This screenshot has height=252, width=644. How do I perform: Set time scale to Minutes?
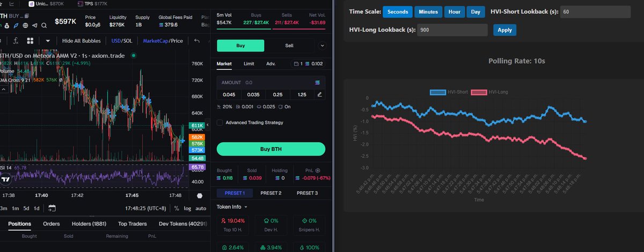429,12
